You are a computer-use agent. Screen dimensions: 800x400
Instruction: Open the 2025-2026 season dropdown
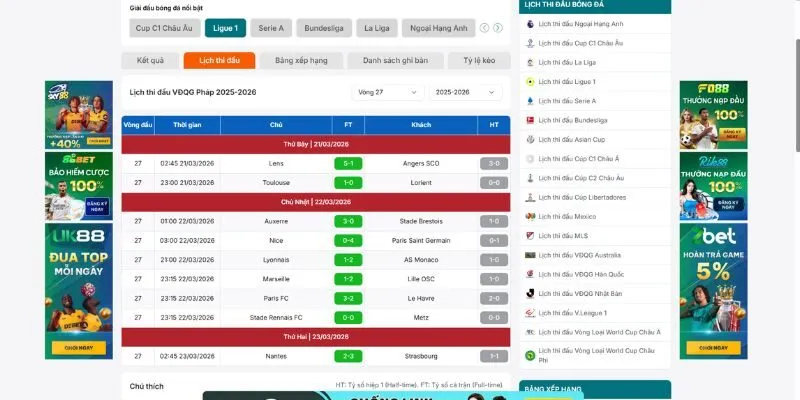(x=465, y=92)
